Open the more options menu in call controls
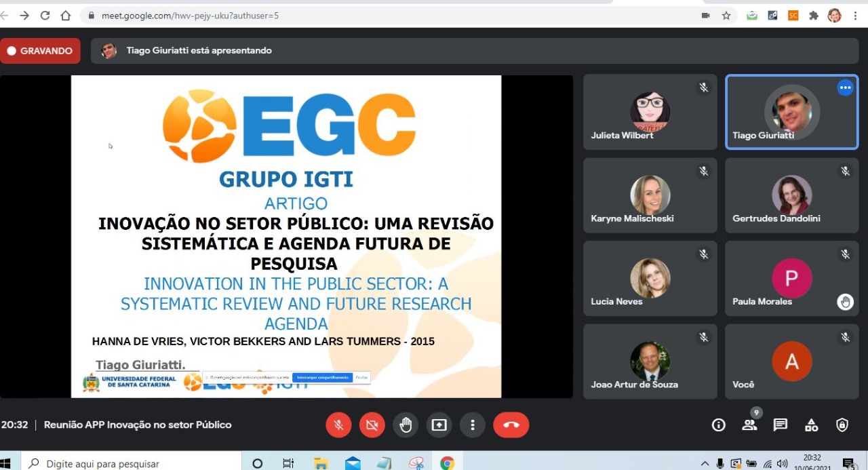The height and width of the screenshot is (470, 868). pos(473,425)
